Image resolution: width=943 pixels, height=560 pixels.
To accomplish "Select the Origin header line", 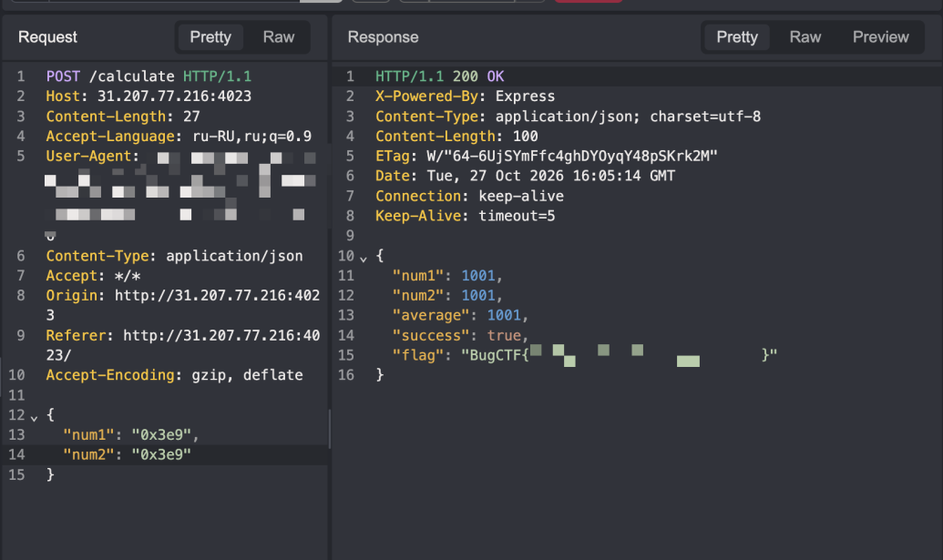I will (x=183, y=305).
